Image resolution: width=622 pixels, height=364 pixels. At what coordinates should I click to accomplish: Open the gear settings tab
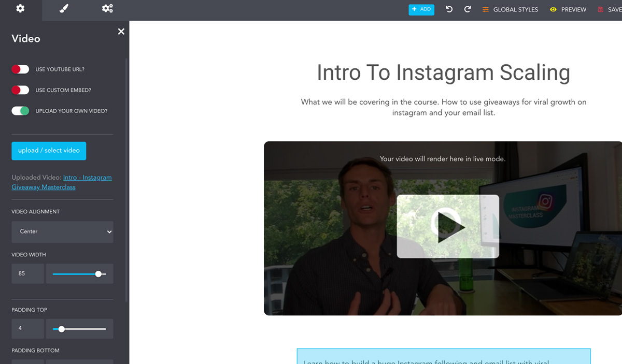pos(20,9)
